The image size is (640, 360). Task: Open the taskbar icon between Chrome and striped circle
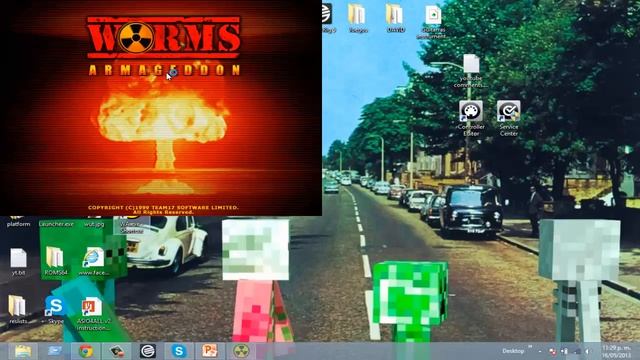[x=117, y=351]
